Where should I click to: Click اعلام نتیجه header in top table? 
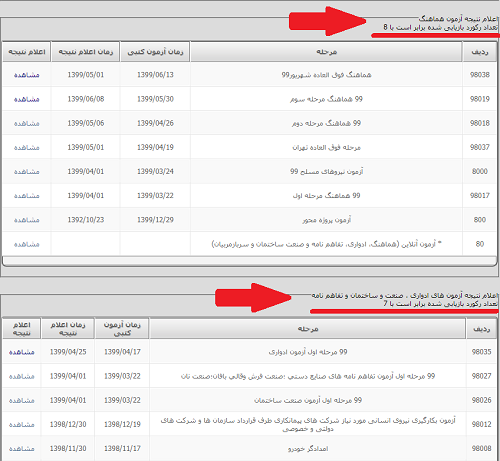coord(27,52)
